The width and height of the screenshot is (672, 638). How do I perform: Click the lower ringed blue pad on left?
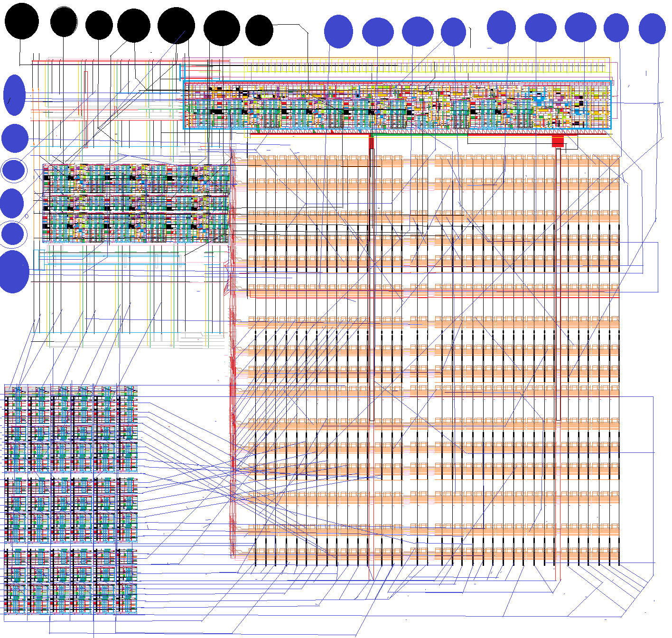tap(13, 234)
